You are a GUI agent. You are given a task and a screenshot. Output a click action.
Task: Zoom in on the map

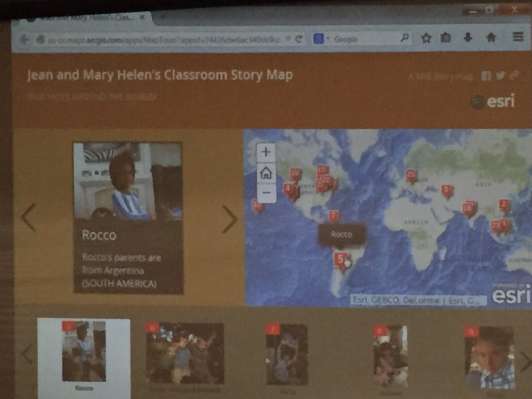pyautogui.click(x=266, y=152)
